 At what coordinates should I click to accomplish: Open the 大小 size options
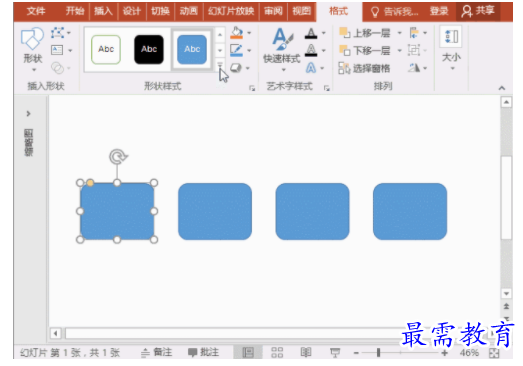point(452,47)
